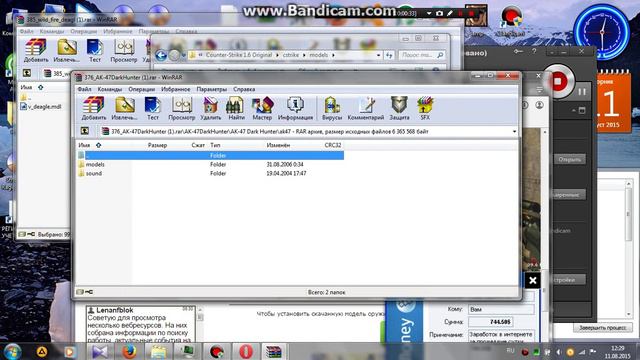This screenshot has width=640, height=360.
Task: Click the back arrow in Explorer window
Action: [x=161, y=55]
